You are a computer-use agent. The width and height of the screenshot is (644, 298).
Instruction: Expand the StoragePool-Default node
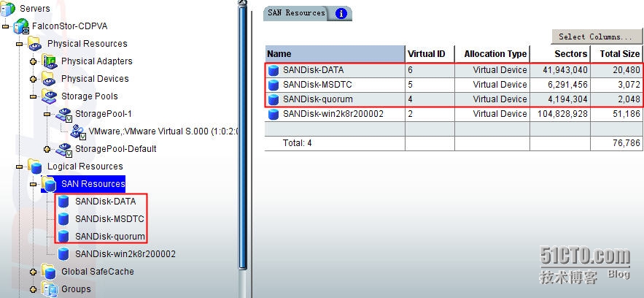(47, 149)
